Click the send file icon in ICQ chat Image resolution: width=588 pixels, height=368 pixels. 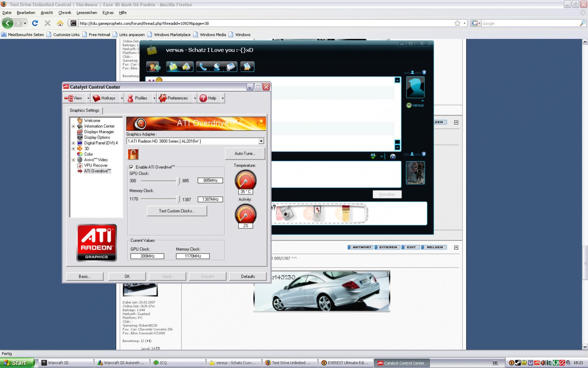click(x=247, y=67)
